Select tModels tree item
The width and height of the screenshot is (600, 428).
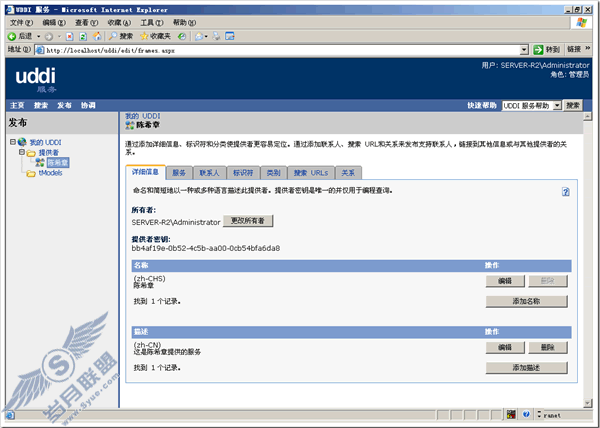[50, 173]
